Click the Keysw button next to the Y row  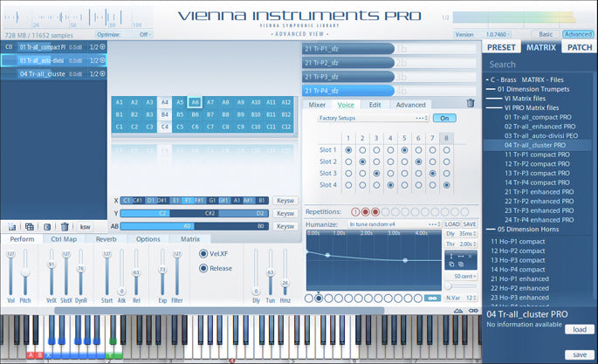point(285,213)
